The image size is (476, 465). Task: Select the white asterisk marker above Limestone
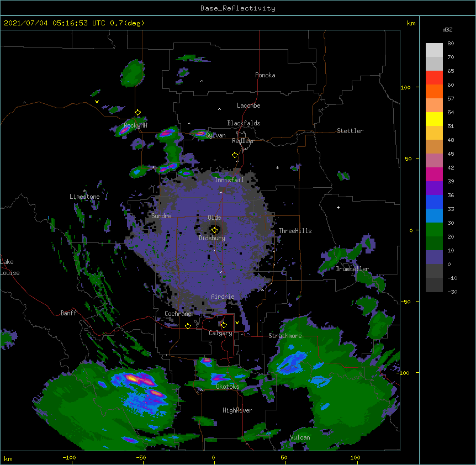[x=84, y=191]
